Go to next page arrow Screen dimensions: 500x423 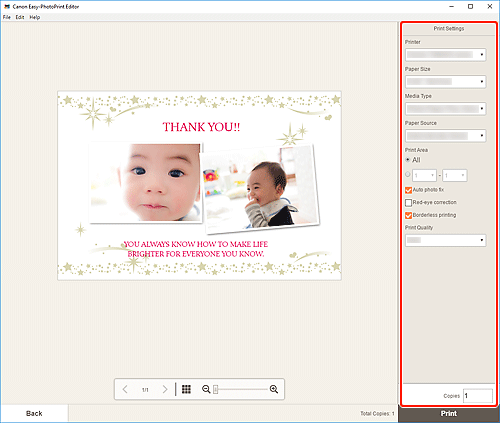point(165,389)
